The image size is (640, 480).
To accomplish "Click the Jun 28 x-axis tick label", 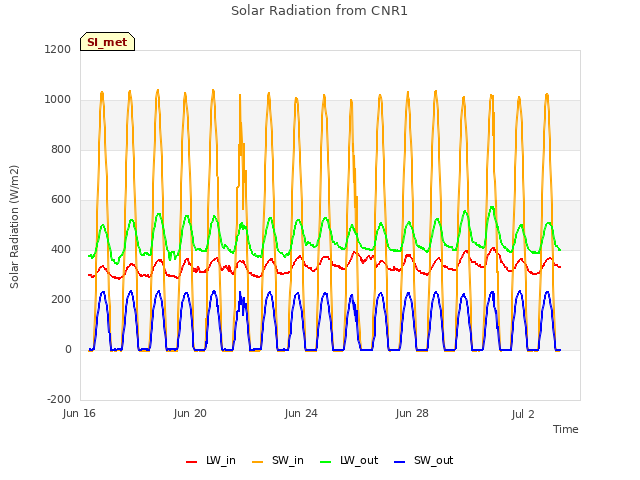I will pos(412,413).
